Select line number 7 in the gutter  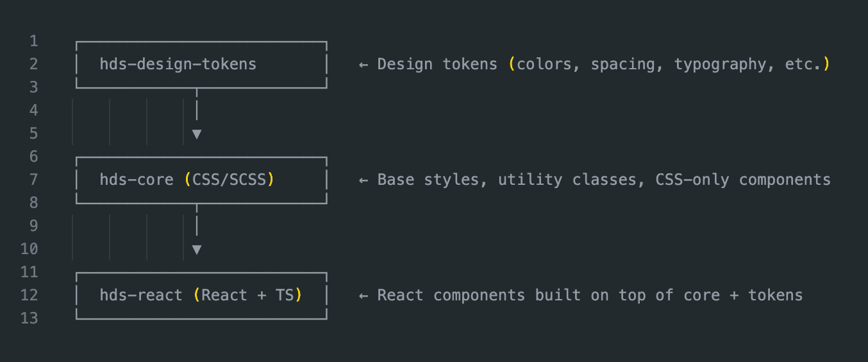click(x=34, y=180)
